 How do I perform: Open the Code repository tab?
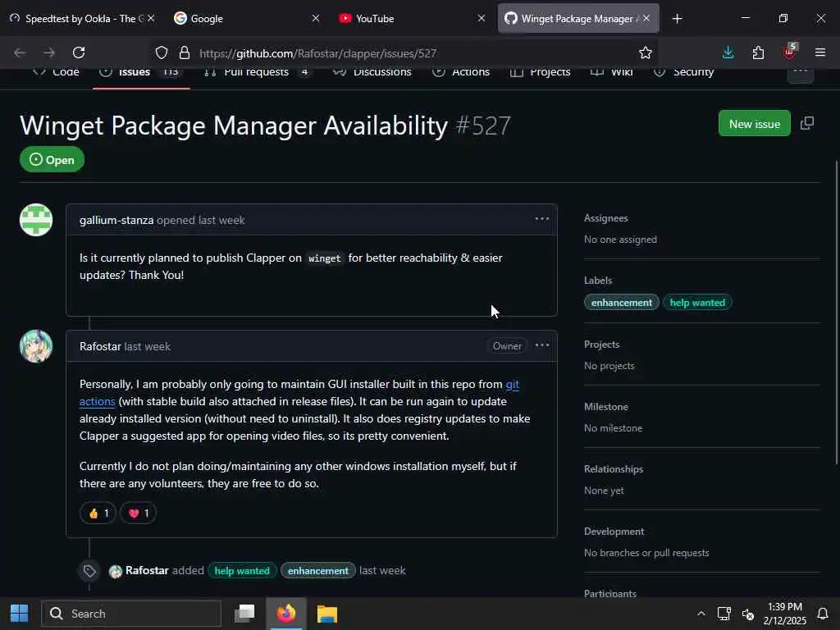[x=56, y=72]
